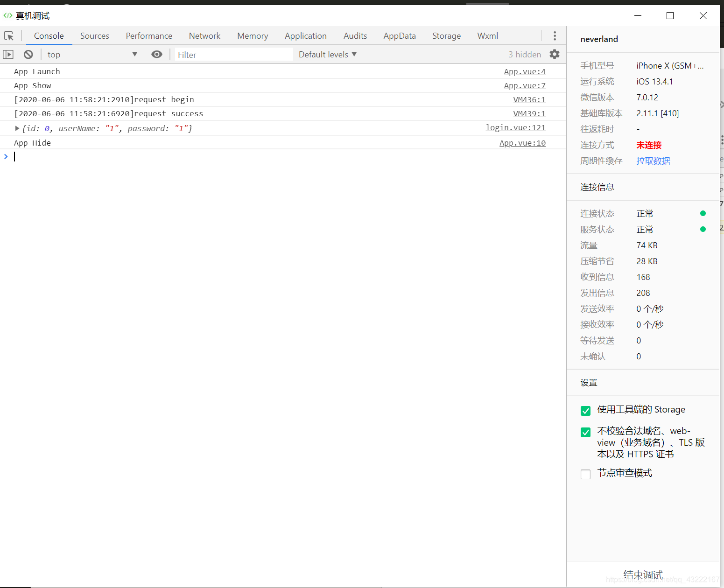Open the Network tab
Viewport: 724px width, 588px height.
click(204, 36)
